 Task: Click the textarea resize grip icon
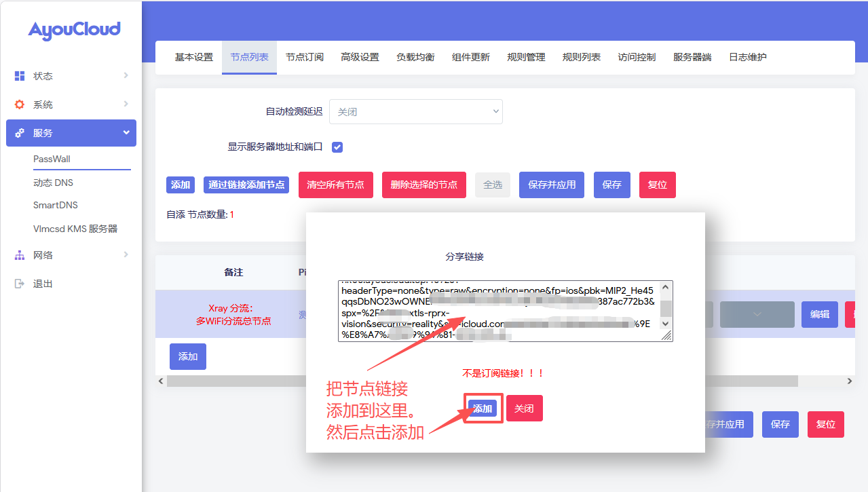[x=666, y=336]
